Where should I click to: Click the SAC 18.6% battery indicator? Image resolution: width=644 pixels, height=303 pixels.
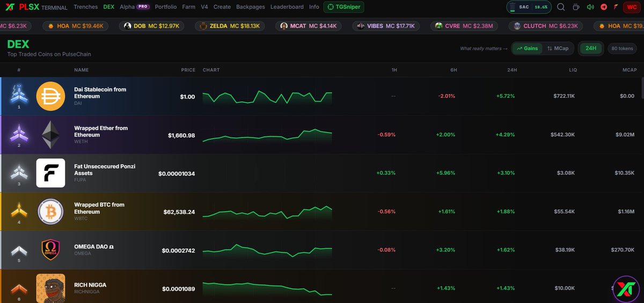click(529, 7)
